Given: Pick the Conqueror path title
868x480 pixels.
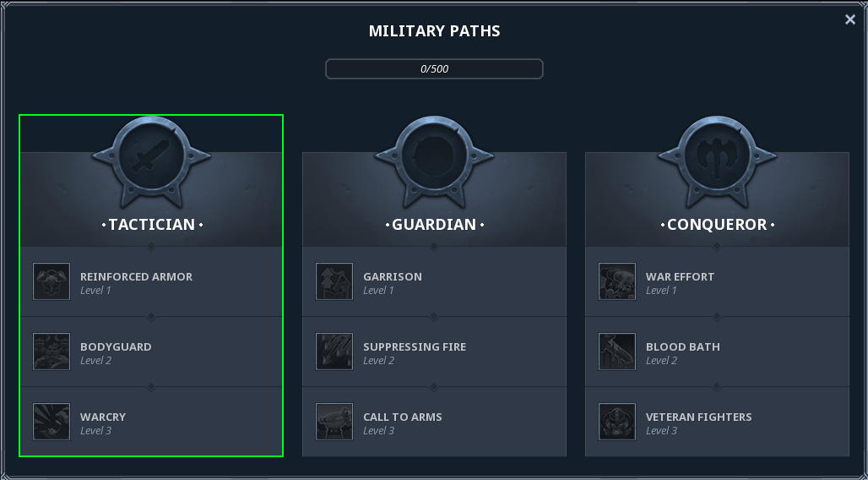Looking at the screenshot, I should point(717,225).
